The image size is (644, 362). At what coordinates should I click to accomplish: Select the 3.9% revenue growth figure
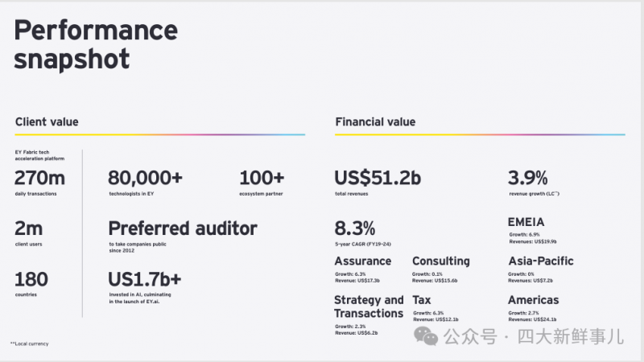pyautogui.click(x=527, y=178)
